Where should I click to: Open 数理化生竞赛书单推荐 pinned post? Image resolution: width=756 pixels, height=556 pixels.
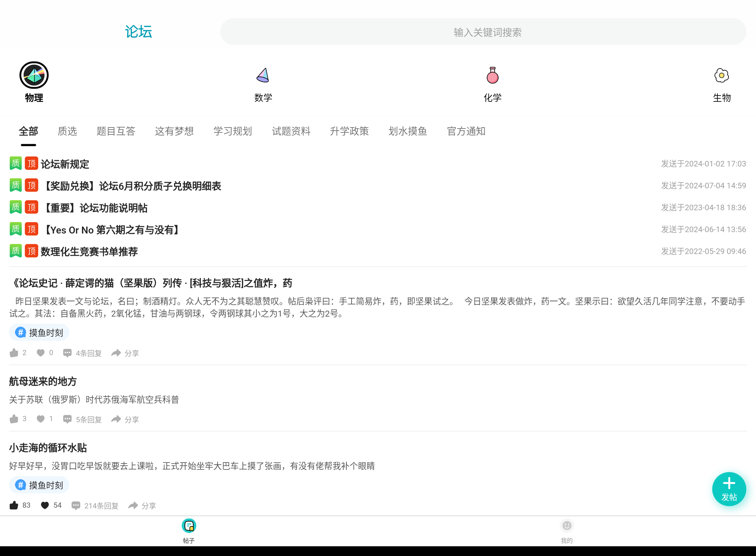pos(89,252)
